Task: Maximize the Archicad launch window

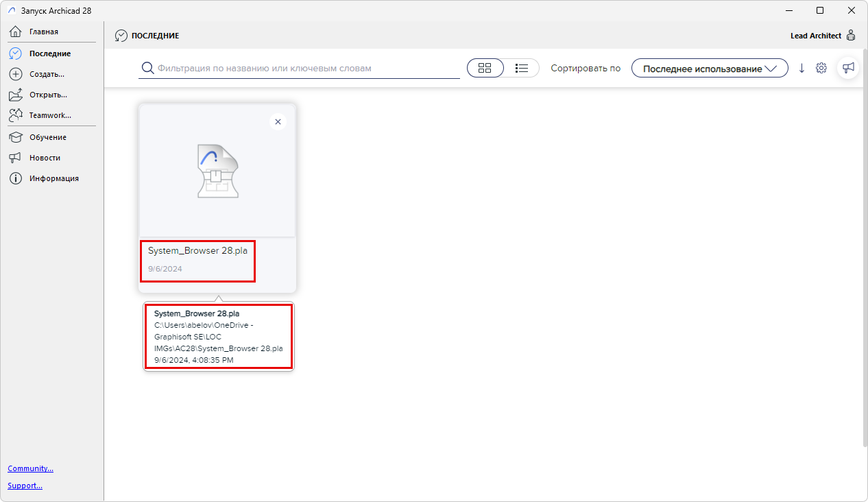Action: pyautogui.click(x=820, y=10)
